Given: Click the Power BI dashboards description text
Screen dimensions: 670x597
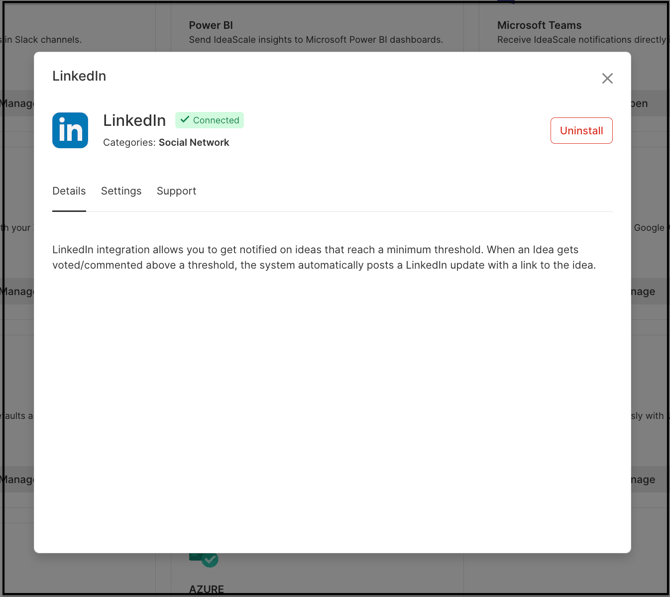Looking at the screenshot, I should tap(315, 40).
